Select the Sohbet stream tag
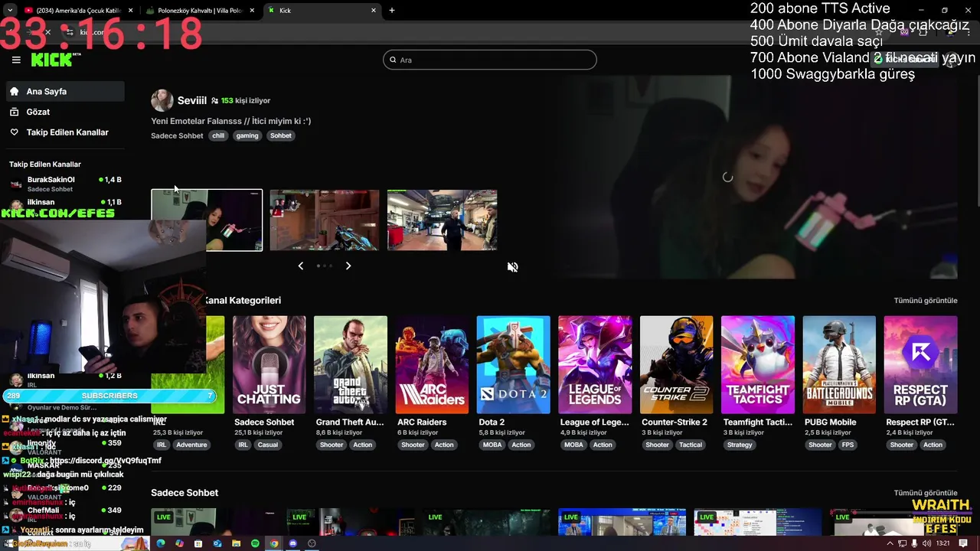 281,135
